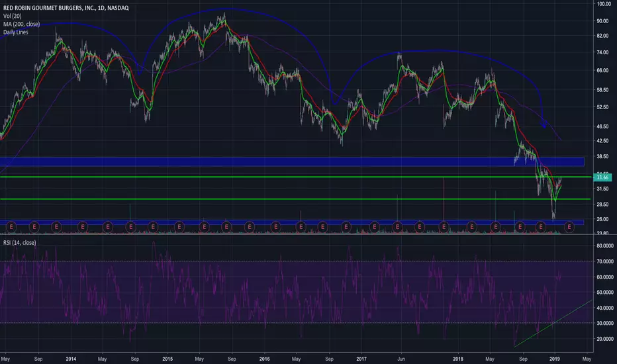Click the 52.50 price axis label
This screenshot has width=617, height=364.
pyautogui.click(x=602, y=107)
